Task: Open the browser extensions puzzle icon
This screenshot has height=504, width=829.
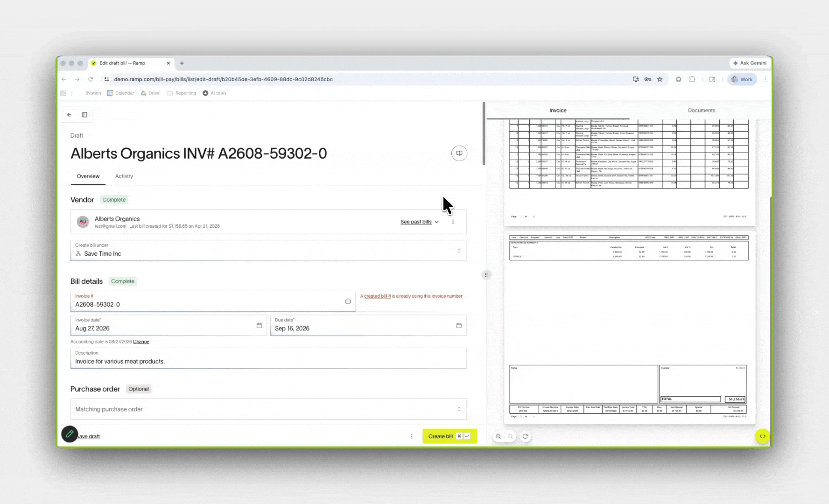Action: (692, 79)
